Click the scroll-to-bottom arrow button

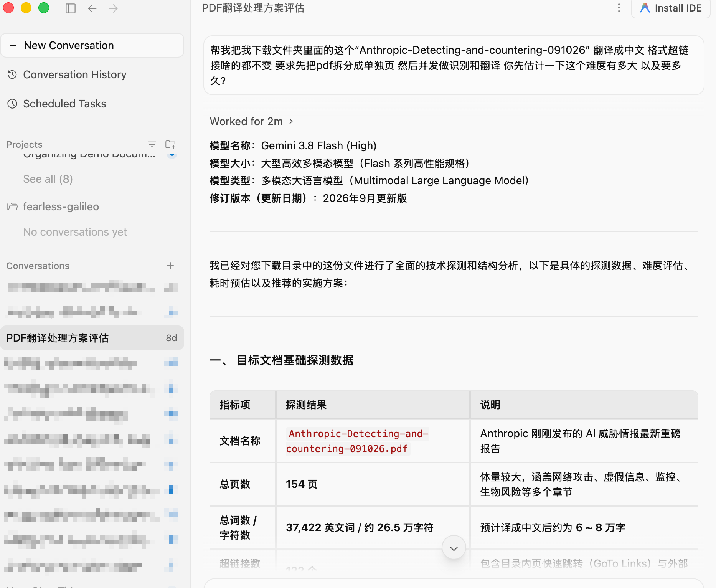(454, 547)
